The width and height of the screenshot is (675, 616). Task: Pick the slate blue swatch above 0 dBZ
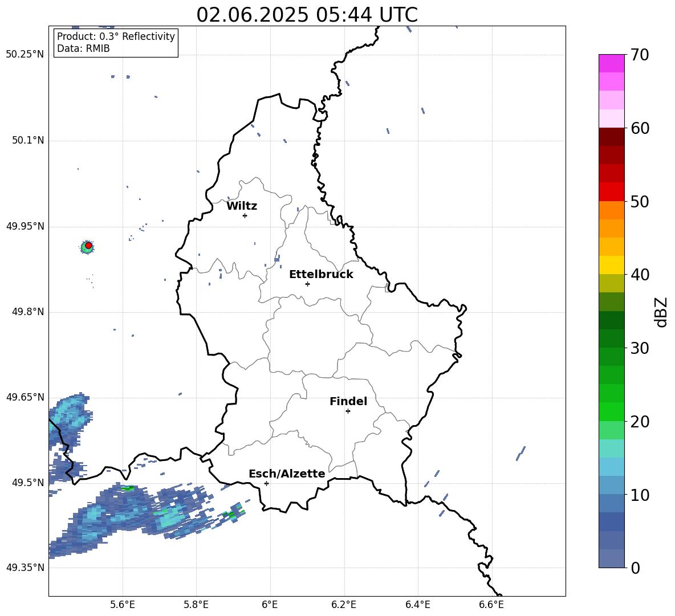(x=612, y=558)
